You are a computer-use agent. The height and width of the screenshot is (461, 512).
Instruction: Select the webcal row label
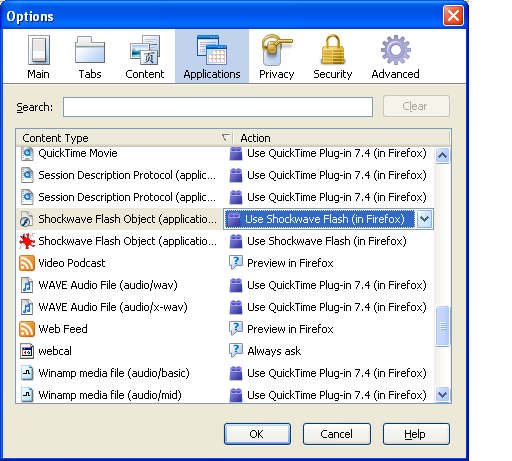pyautogui.click(x=55, y=351)
